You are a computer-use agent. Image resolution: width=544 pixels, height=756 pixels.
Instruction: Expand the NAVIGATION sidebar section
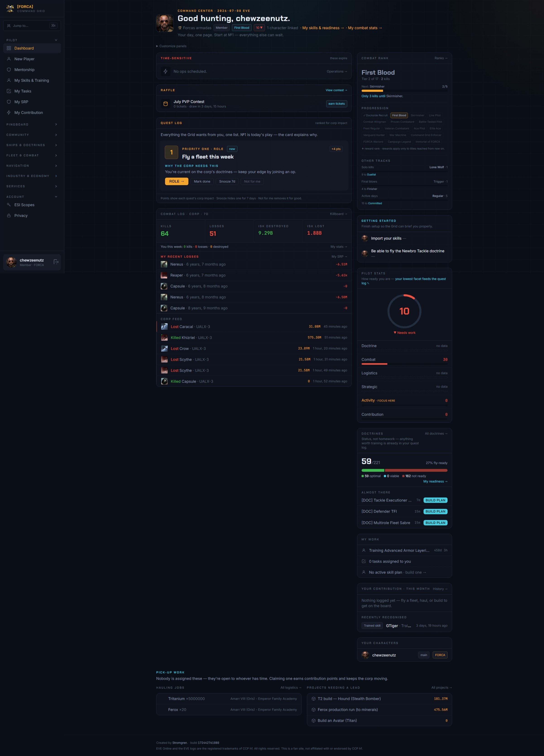[x=32, y=166]
